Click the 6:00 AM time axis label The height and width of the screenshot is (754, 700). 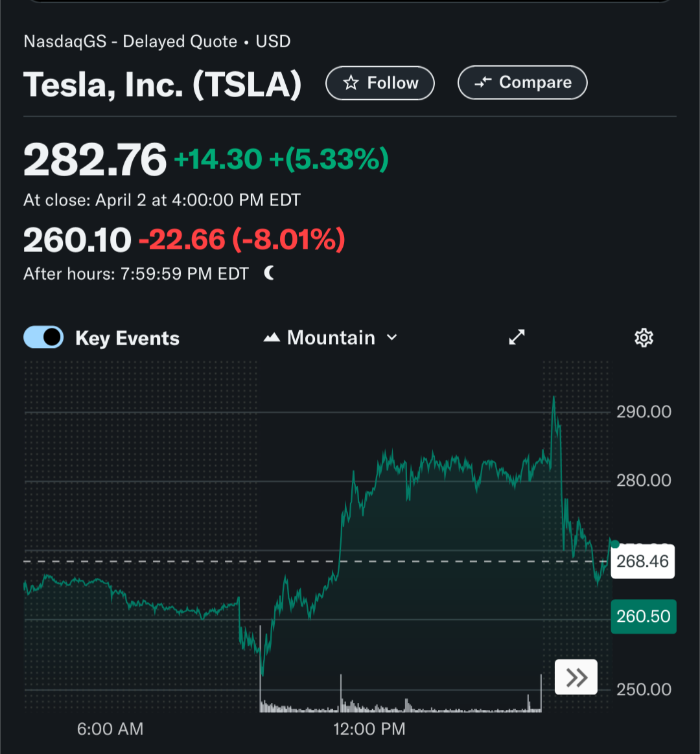coord(110,729)
